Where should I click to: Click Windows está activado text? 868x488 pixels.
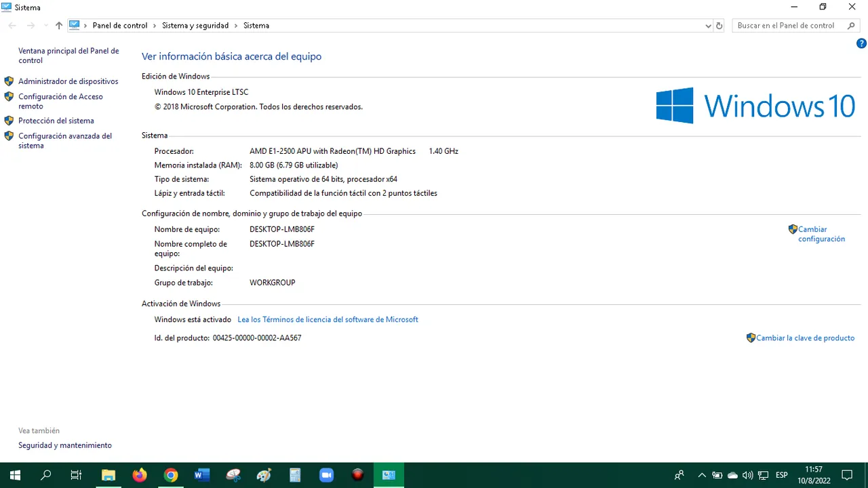click(x=193, y=319)
